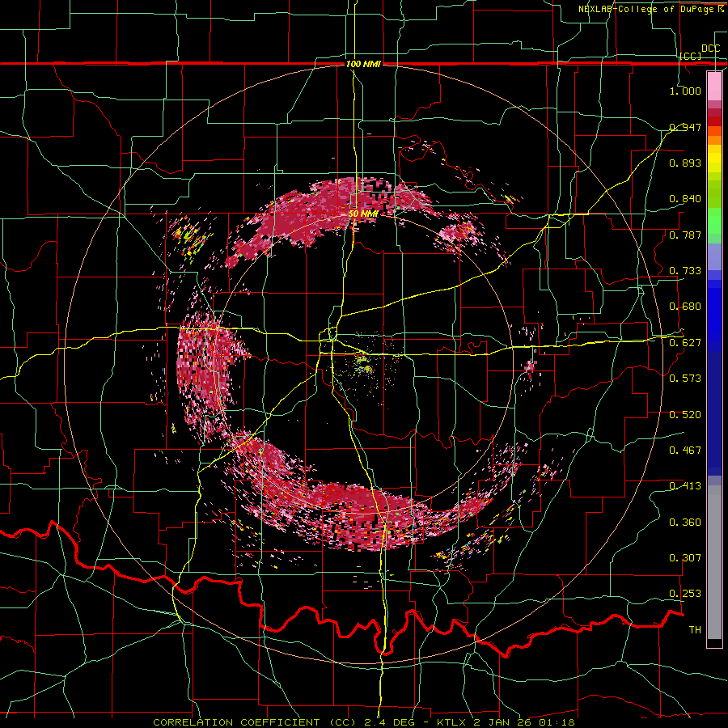Click the 0.253 scale value
This screenshot has height=728, width=728.
click(685, 594)
